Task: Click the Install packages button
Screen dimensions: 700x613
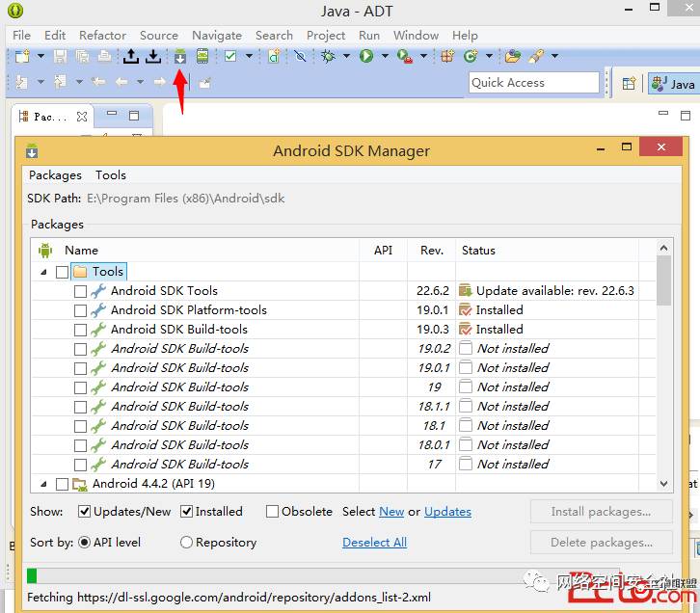Action: (x=601, y=512)
